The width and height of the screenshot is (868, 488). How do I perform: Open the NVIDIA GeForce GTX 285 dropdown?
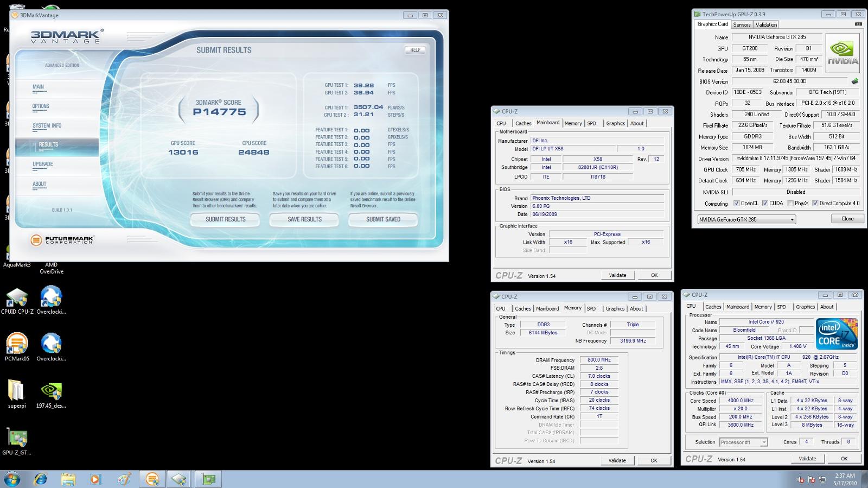pyautogui.click(x=746, y=219)
